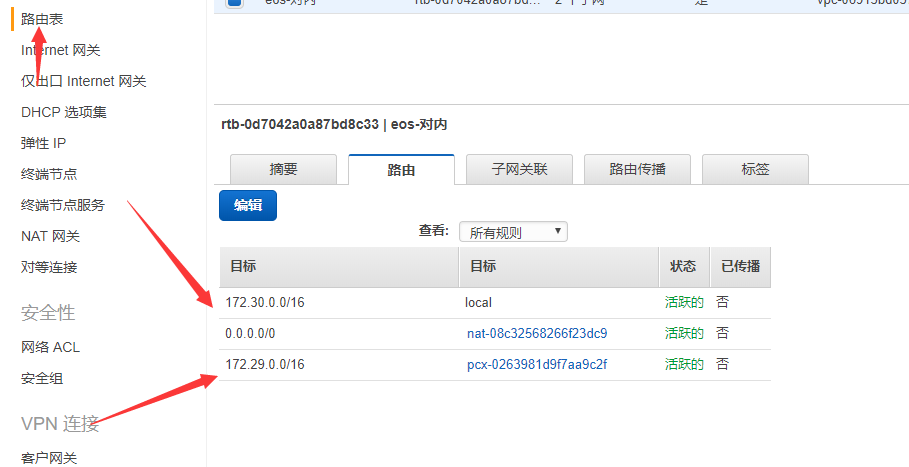This screenshot has width=909, height=467.
Task: Open the 子网关联 tab
Action: point(519,170)
